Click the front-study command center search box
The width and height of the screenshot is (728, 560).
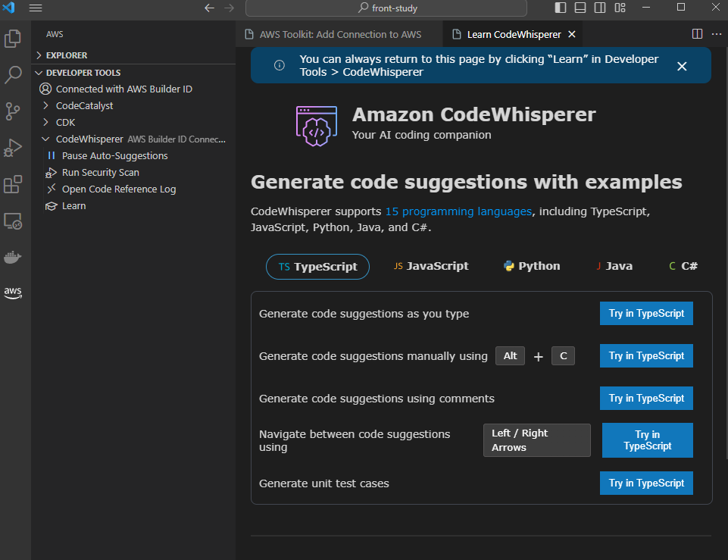click(x=386, y=8)
